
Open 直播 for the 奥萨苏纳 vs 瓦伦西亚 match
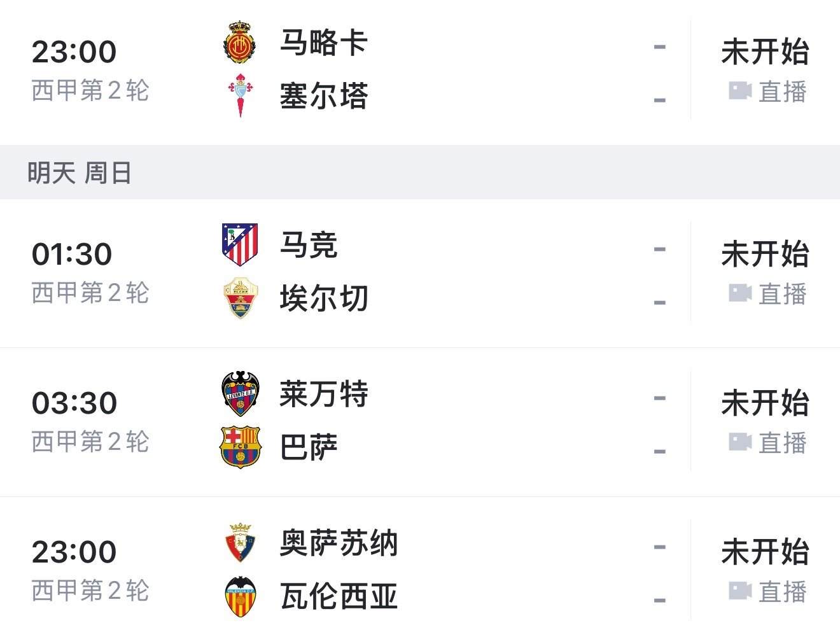click(x=767, y=592)
